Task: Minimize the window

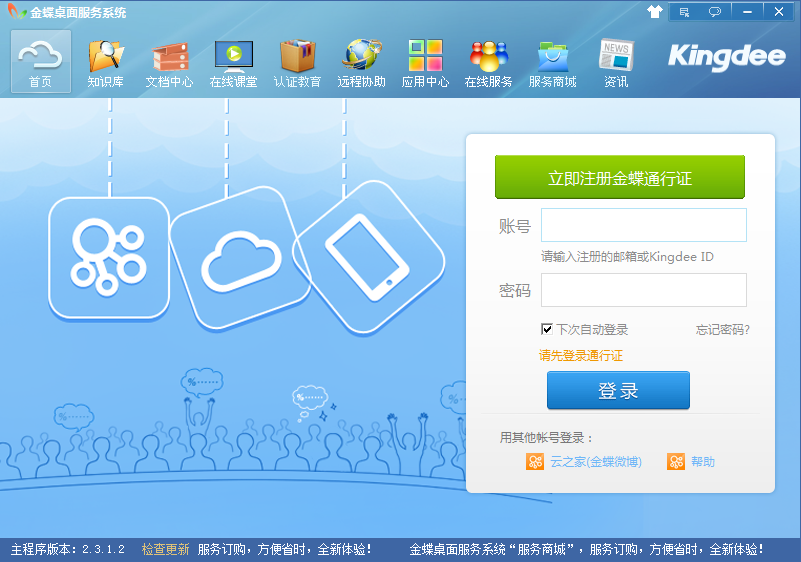Action: click(x=747, y=12)
